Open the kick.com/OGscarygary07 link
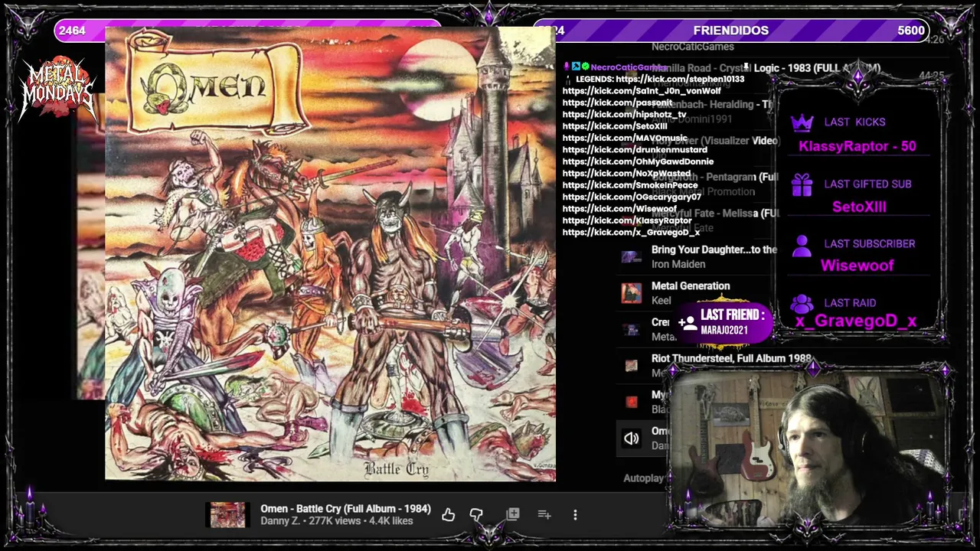The width and height of the screenshot is (980, 551). pos(632,197)
